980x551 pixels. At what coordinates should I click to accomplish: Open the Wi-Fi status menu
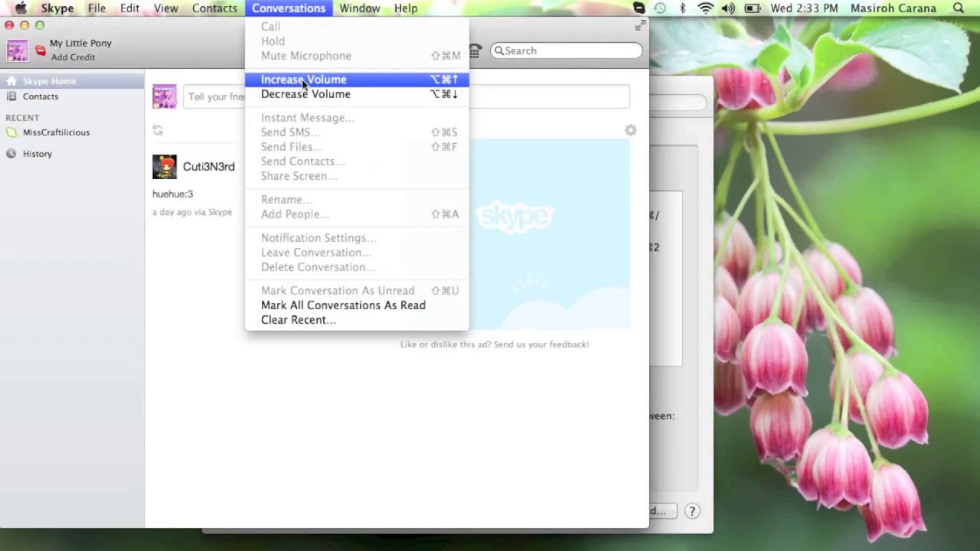click(705, 8)
